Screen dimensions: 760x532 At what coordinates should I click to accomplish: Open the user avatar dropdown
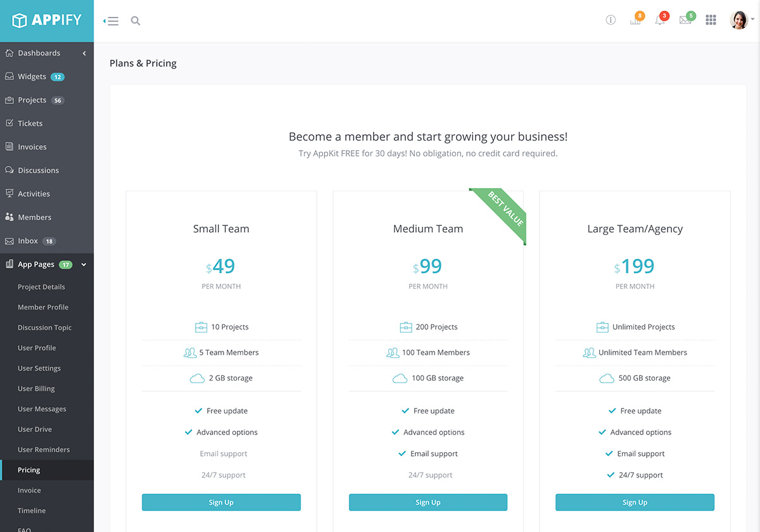point(740,20)
